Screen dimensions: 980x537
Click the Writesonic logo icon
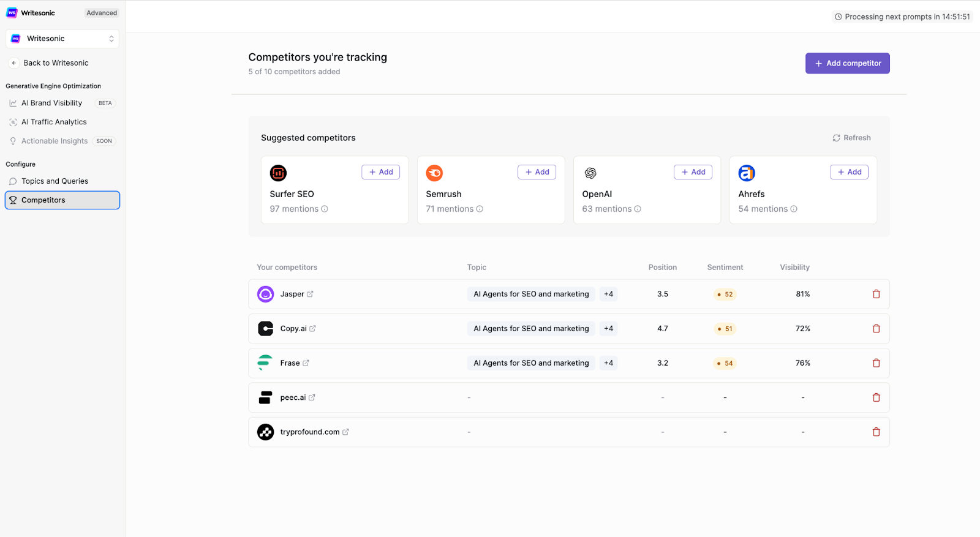(x=12, y=13)
